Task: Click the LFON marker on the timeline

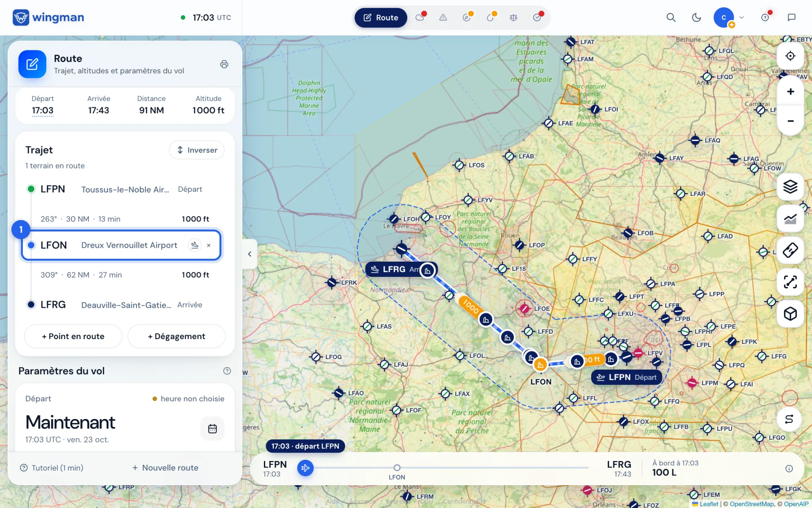Action: (x=397, y=468)
